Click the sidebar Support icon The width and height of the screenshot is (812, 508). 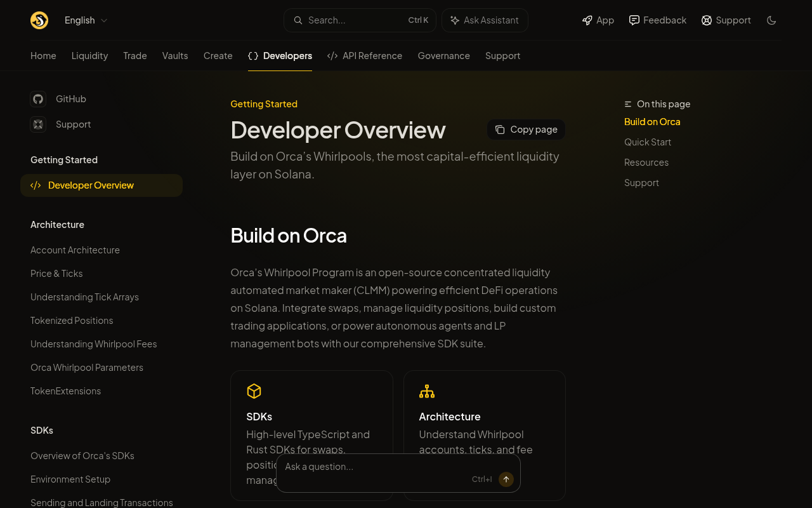point(38,124)
